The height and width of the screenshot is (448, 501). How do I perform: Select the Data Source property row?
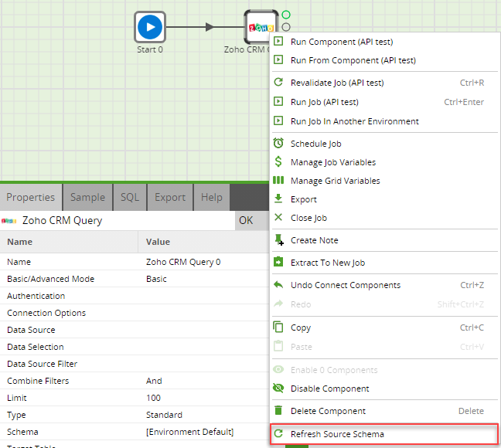(x=135, y=330)
